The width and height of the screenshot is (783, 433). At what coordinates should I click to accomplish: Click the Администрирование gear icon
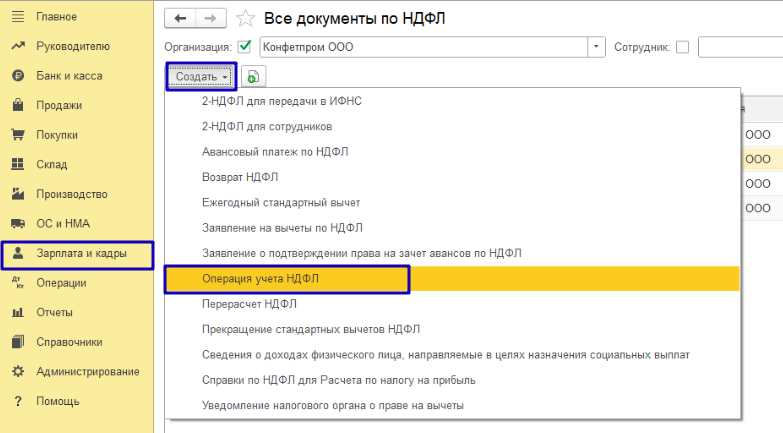pyautogui.click(x=18, y=372)
